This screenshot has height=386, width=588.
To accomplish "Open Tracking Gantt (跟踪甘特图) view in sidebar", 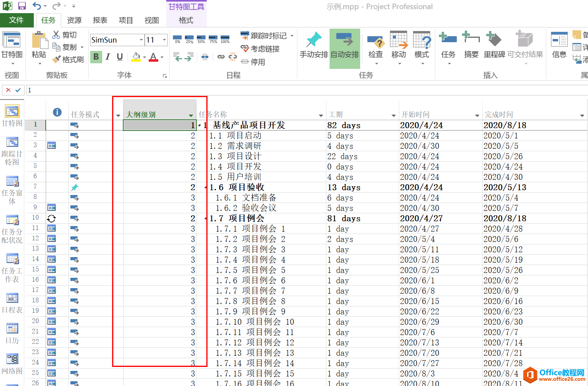I will (x=12, y=152).
